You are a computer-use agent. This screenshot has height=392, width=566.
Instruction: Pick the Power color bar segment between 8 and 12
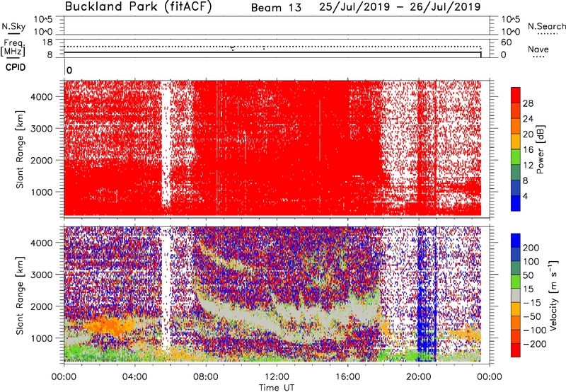516,172
